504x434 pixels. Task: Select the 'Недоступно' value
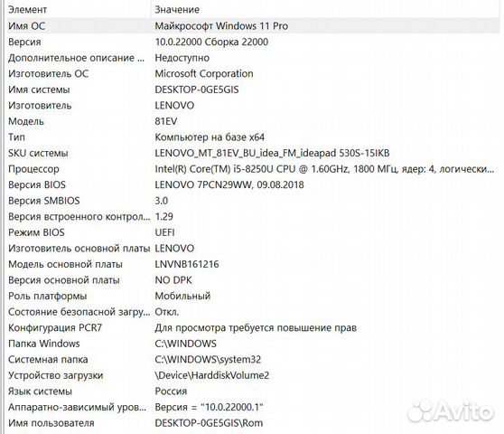(x=182, y=58)
